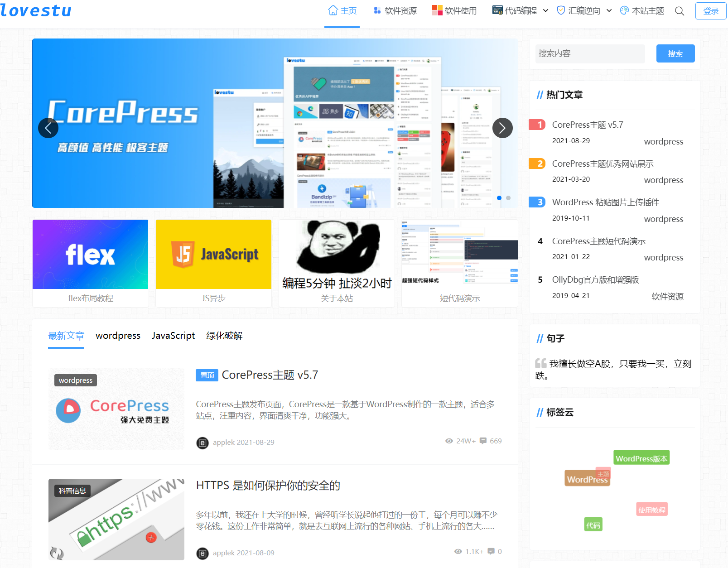The width and height of the screenshot is (728, 568).
Task: Open the CorePress banner slide
Action: pos(275,123)
